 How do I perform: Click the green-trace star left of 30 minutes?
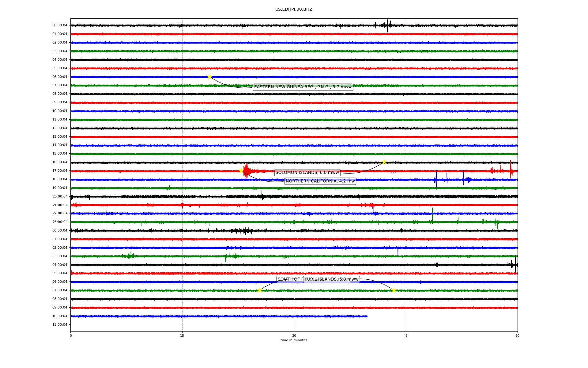pos(260,290)
